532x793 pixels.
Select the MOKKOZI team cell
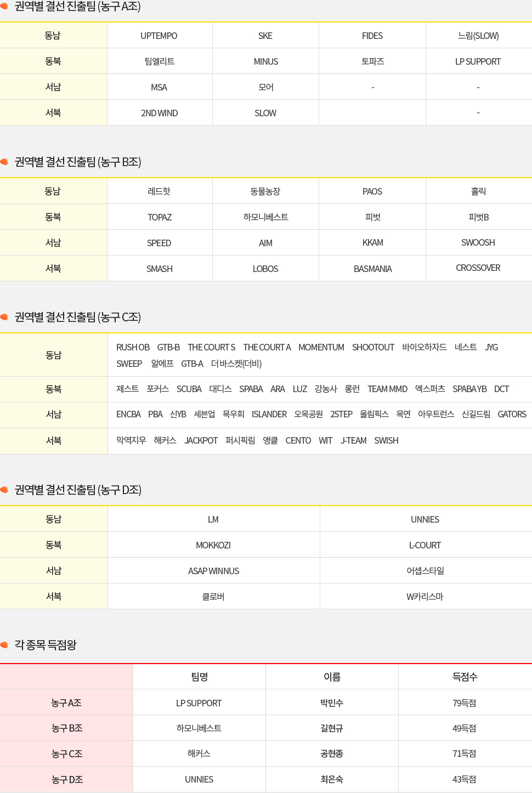pos(213,545)
